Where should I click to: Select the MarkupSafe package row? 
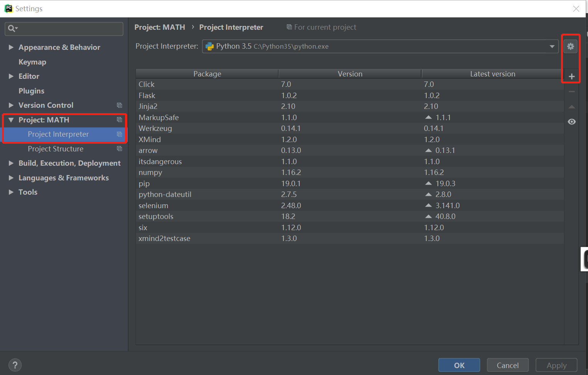tap(350, 117)
